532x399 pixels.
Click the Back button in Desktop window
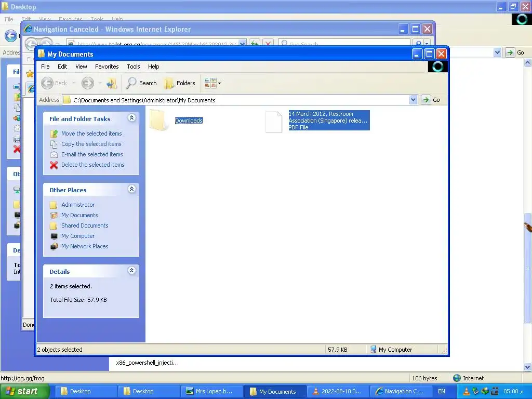coord(11,36)
